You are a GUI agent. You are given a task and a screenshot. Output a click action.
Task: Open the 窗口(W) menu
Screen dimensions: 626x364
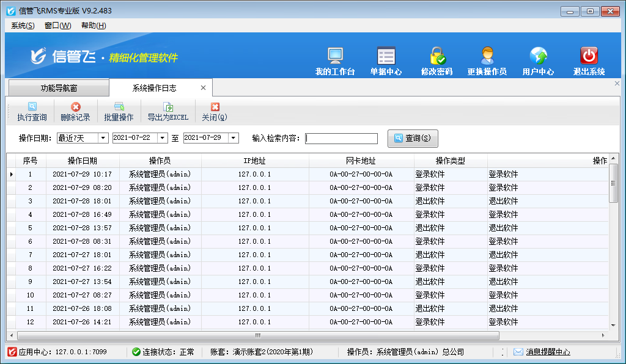[58, 26]
